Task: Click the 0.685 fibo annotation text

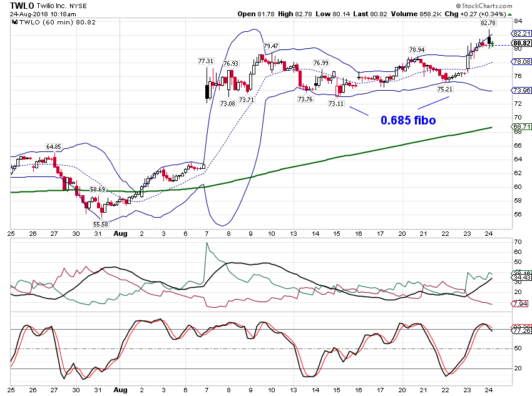Action: pos(408,120)
